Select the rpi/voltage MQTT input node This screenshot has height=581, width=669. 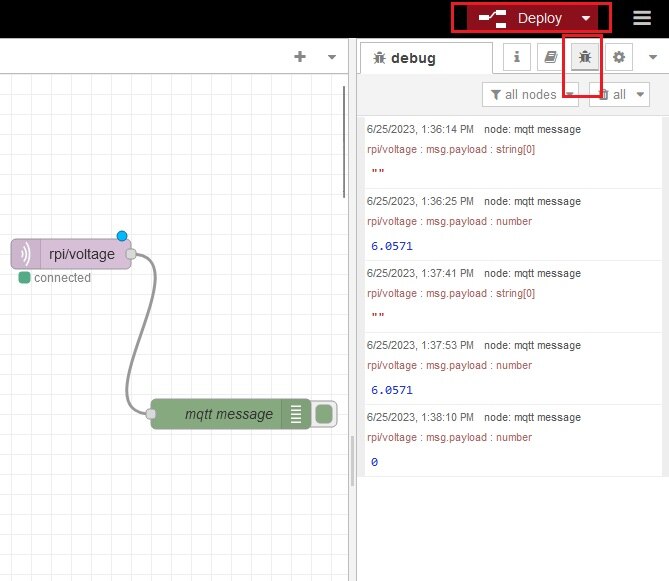click(x=71, y=254)
